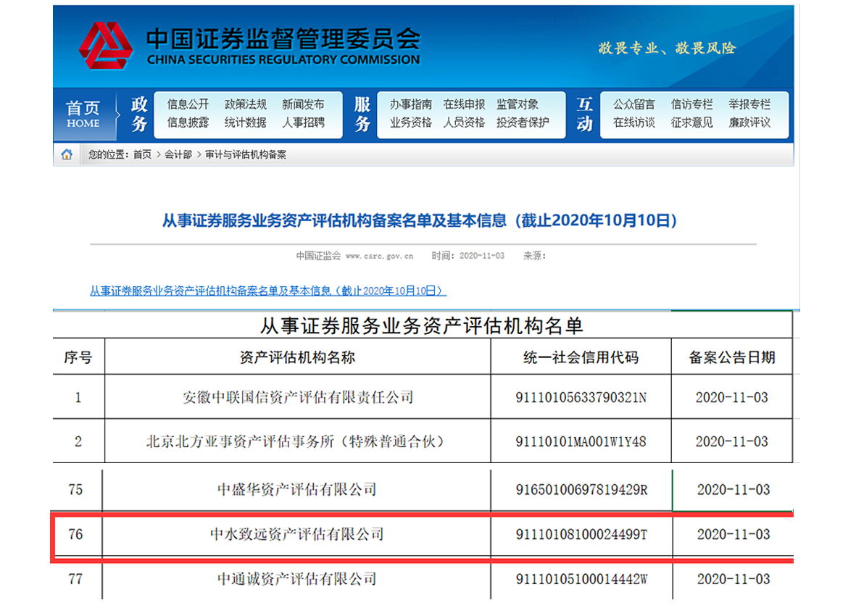The image size is (856, 616).
Task: Open the 信息公开 menu item
Action: 188,104
